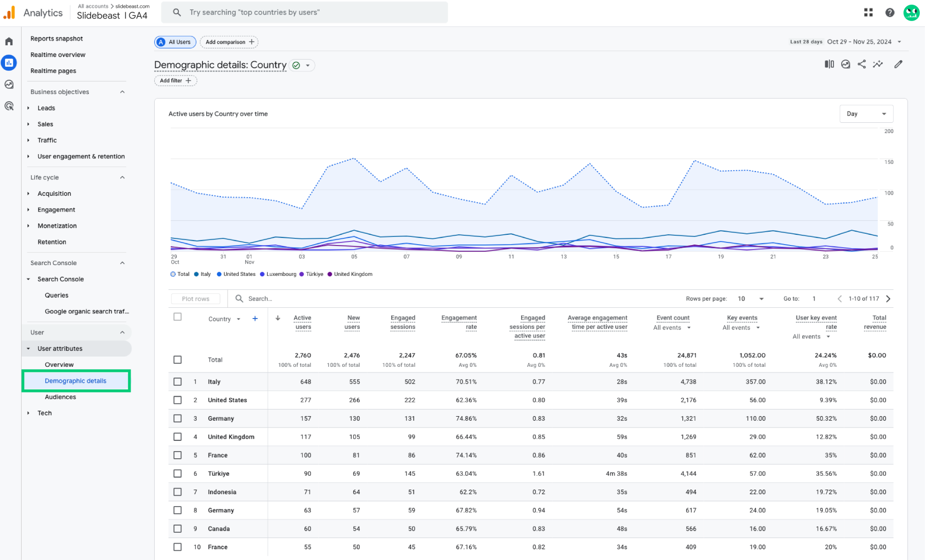Click the Customize report pencil icon
Viewport: 925px width, 560px height.
coord(898,64)
